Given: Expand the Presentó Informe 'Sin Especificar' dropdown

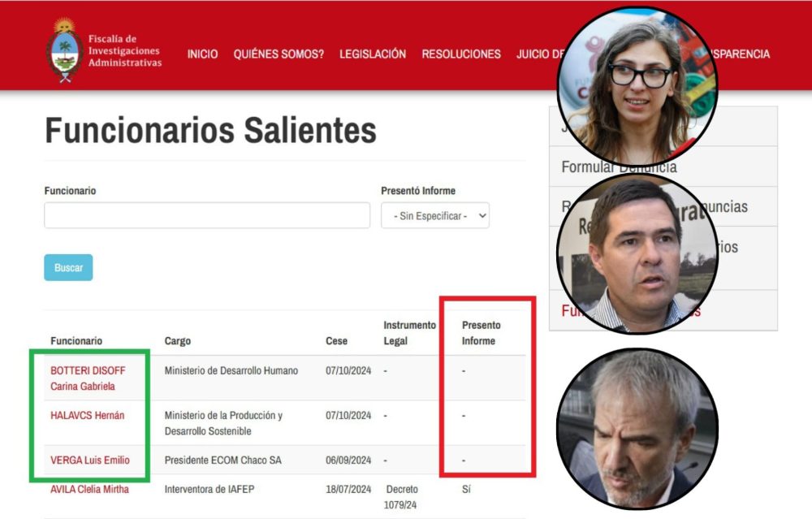Looking at the screenshot, I should click(x=435, y=216).
